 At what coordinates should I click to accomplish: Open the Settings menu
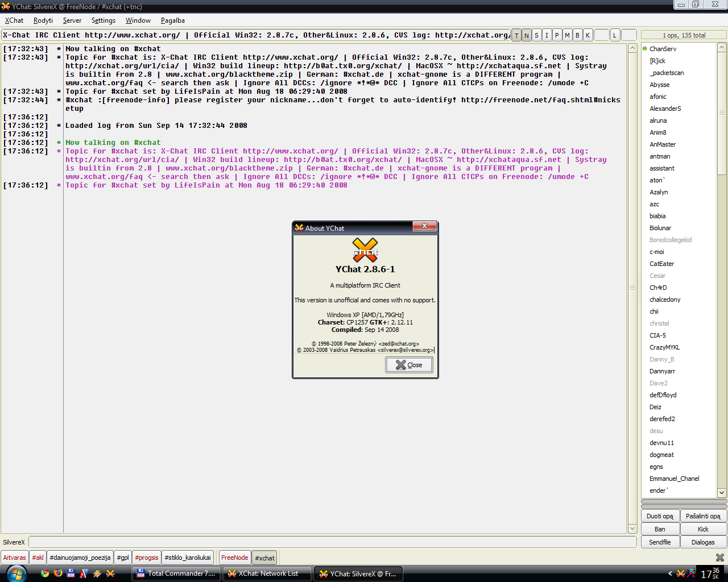click(104, 20)
